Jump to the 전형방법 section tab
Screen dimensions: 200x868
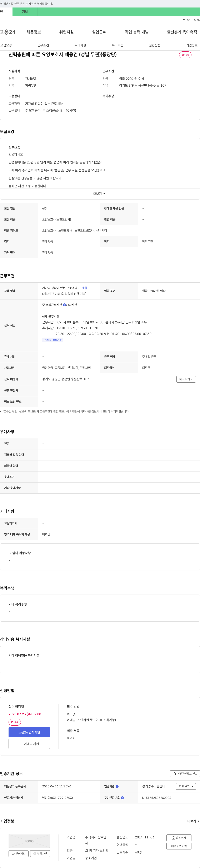pos(154,45)
